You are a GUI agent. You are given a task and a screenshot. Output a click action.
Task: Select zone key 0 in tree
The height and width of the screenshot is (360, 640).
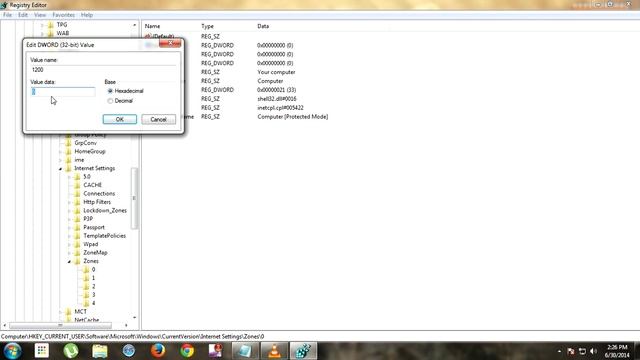click(93, 269)
